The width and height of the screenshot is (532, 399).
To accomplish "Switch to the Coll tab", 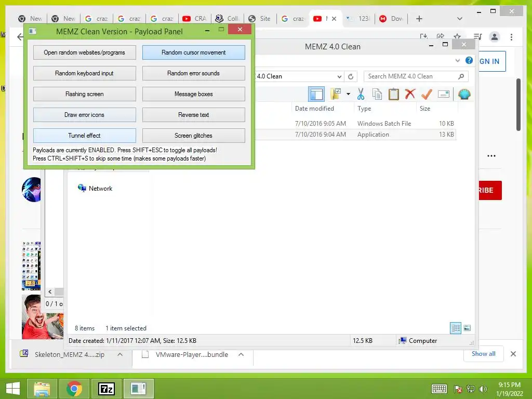I will 228,19.
